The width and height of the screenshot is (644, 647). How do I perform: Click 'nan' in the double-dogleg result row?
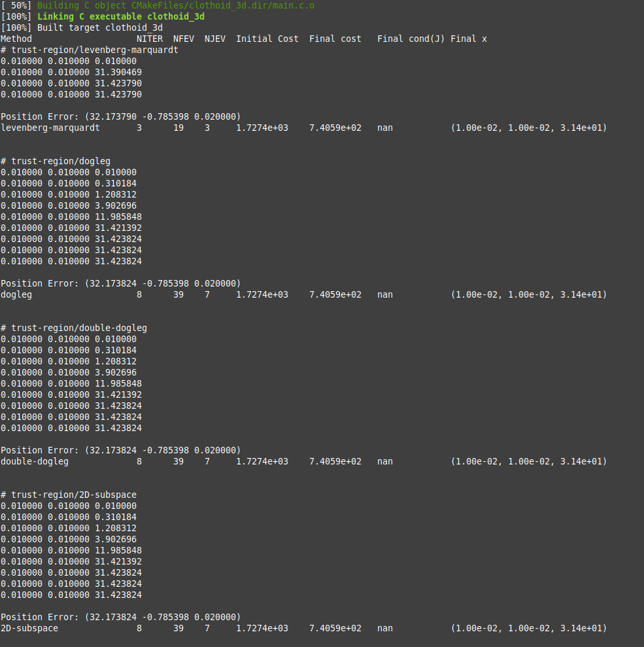(385, 461)
